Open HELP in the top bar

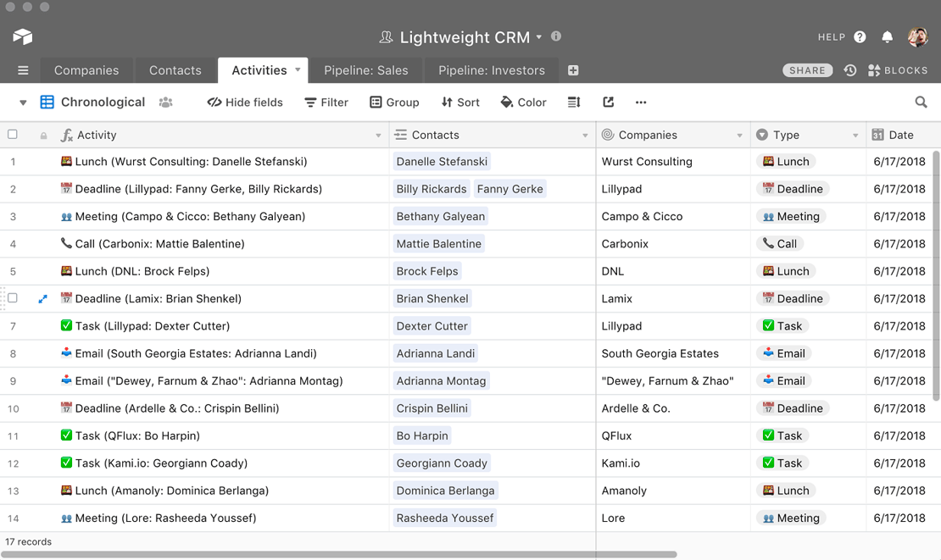point(839,36)
